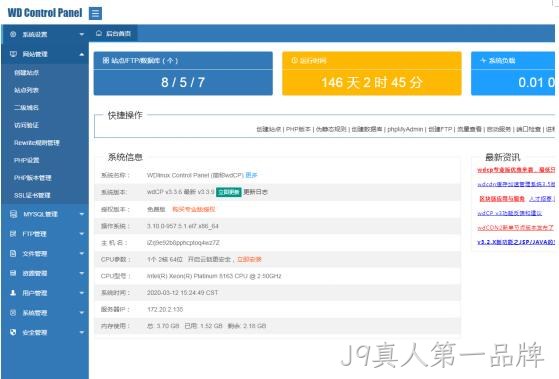This screenshot has width=559, height=379.
Task: Click the 用户管理 person icon
Action: point(13,293)
